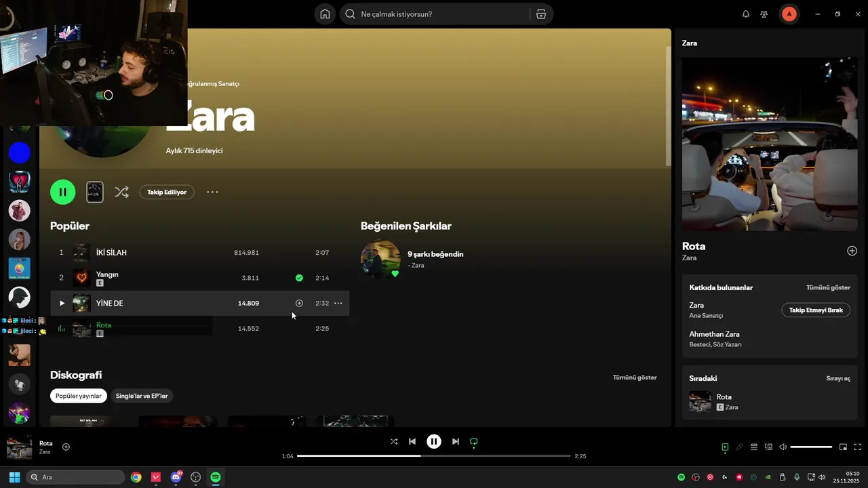Viewport: 868px width, 488px height.
Task: Go to Spotify Home icon
Action: pyautogui.click(x=325, y=14)
